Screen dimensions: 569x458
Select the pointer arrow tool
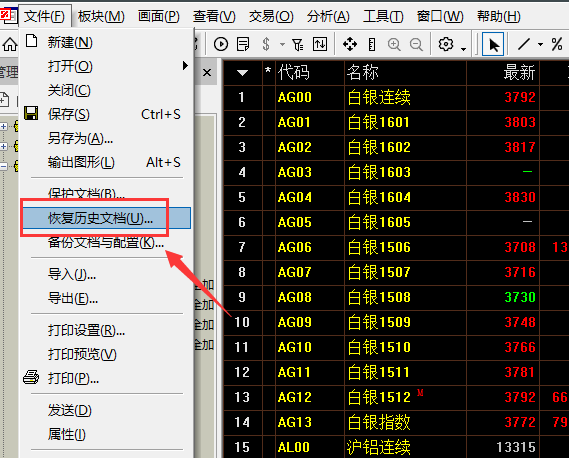click(x=493, y=44)
